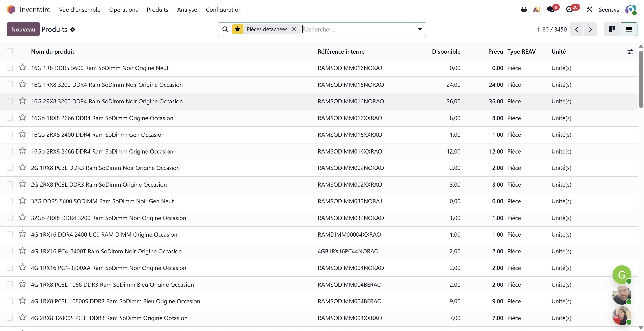The height and width of the screenshot is (331, 644).
Task: Check 4G 1RX16 PC4-2400T row checkbox
Action: click(10, 251)
